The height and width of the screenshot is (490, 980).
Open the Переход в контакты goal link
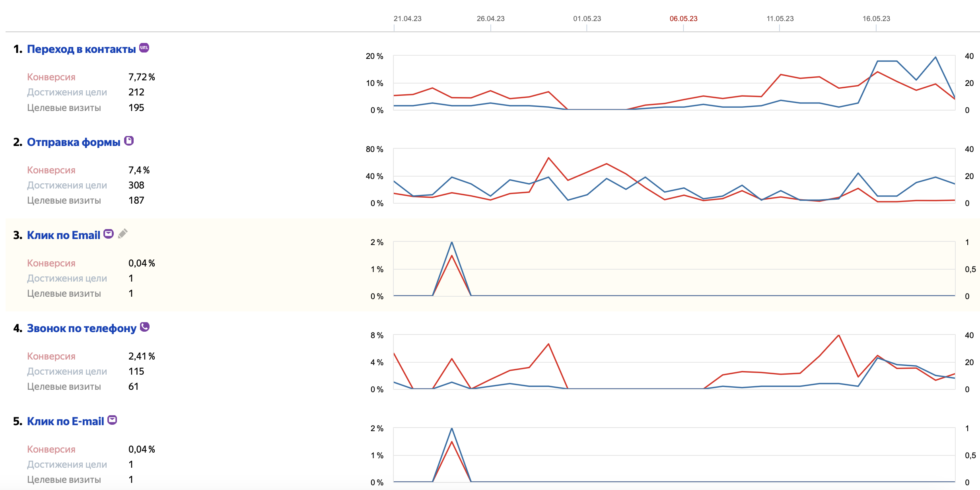click(81, 49)
